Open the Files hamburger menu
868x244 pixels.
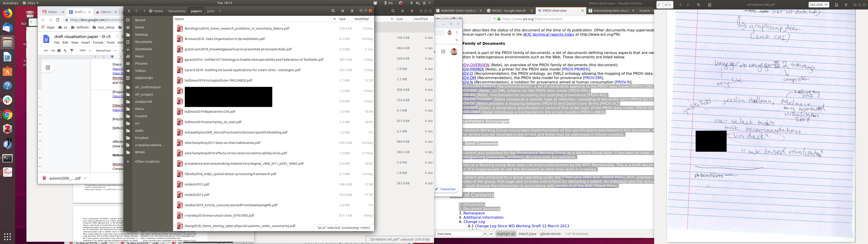352,11
